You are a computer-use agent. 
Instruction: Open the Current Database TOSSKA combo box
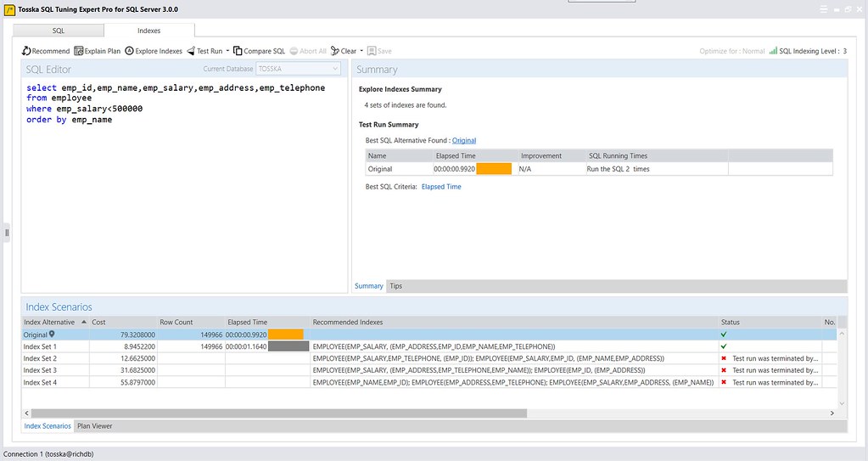coord(298,69)
